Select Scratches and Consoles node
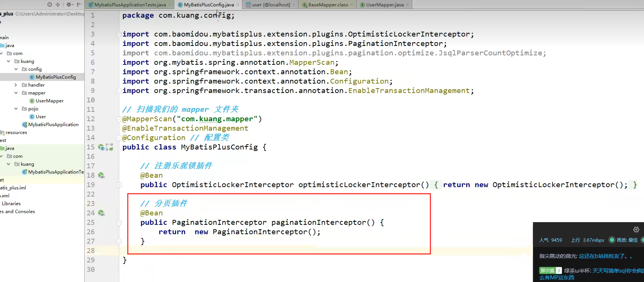Viewport: 644px width, 282px height. tap(17, 212)
